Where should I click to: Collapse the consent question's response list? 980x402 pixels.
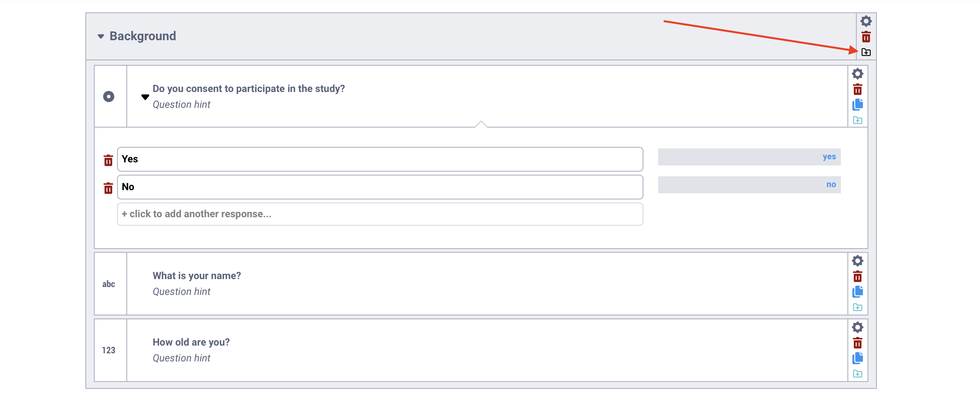(145, 97)
